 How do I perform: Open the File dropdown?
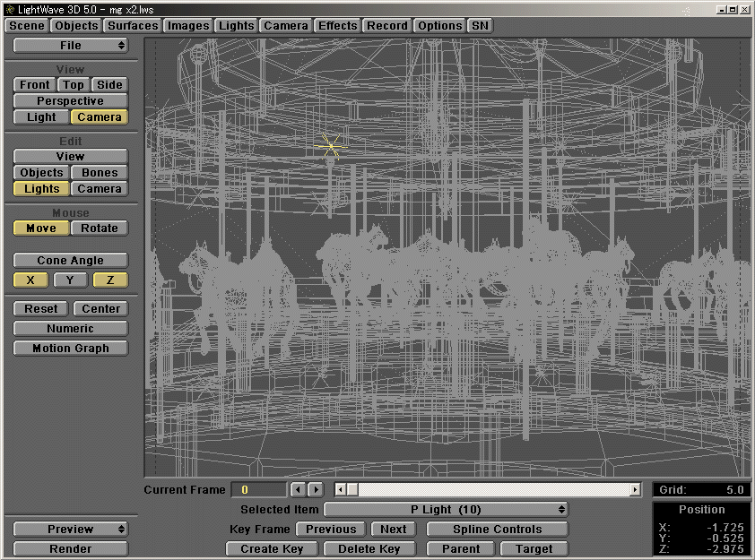point(70,45)
